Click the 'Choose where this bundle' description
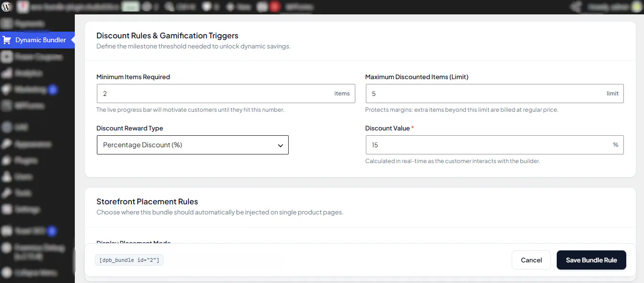The width and height of the screenshot is (644, 283). pyautogui.click(x=220, y=212)
